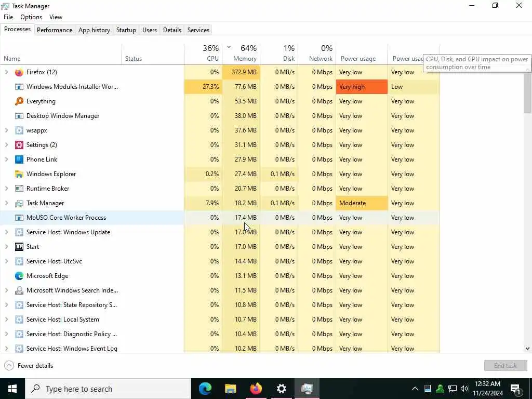Click the Settings gear process icon
532x399 pixels.
[x=19, y=145]
